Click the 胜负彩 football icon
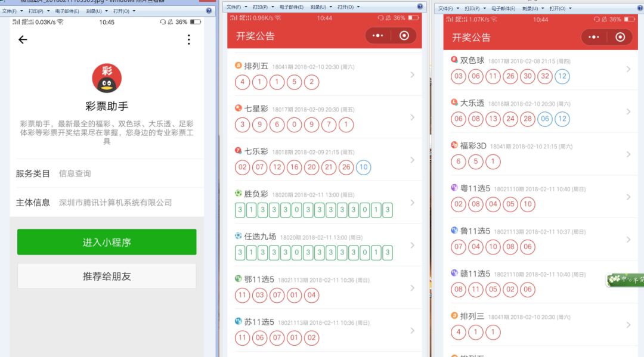The height and width of the screenshot is (357, 644). coord(238,193)
